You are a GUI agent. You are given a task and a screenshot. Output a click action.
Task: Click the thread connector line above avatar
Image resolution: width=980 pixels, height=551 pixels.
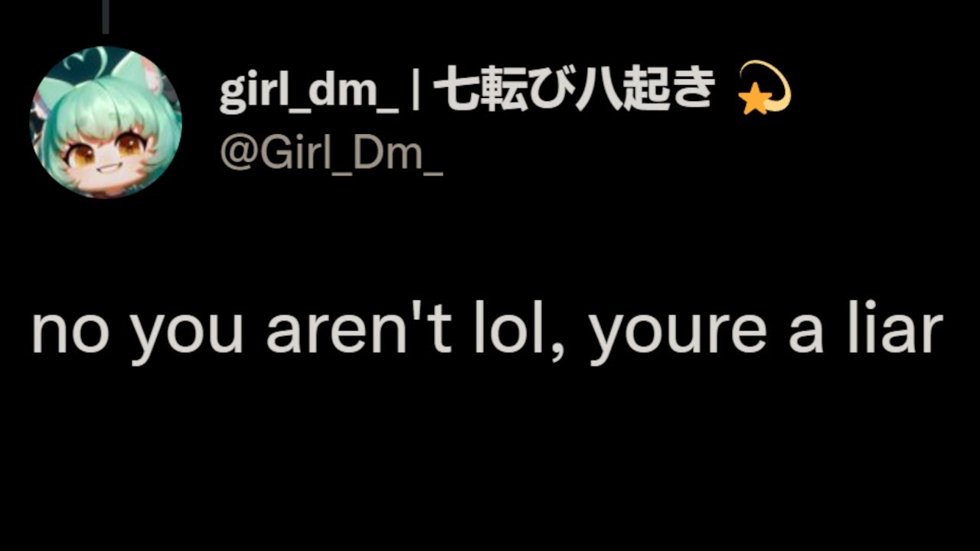(106, 17)
